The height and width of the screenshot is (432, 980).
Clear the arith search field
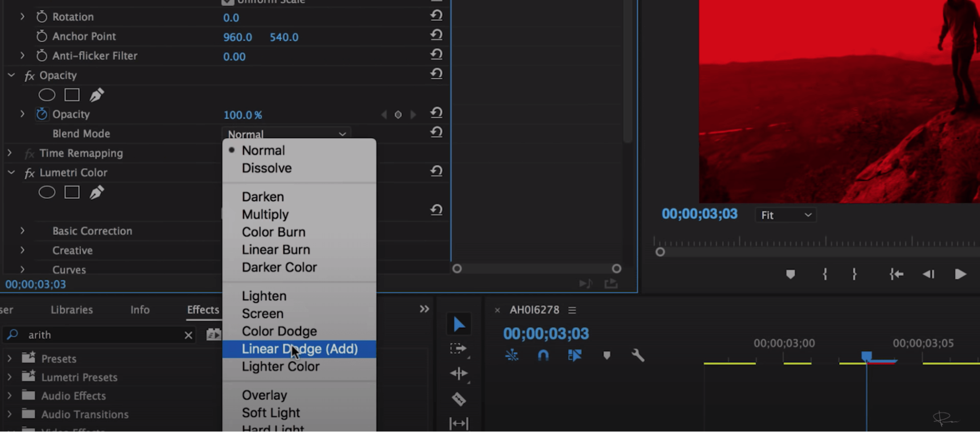(x=188, y=335)
